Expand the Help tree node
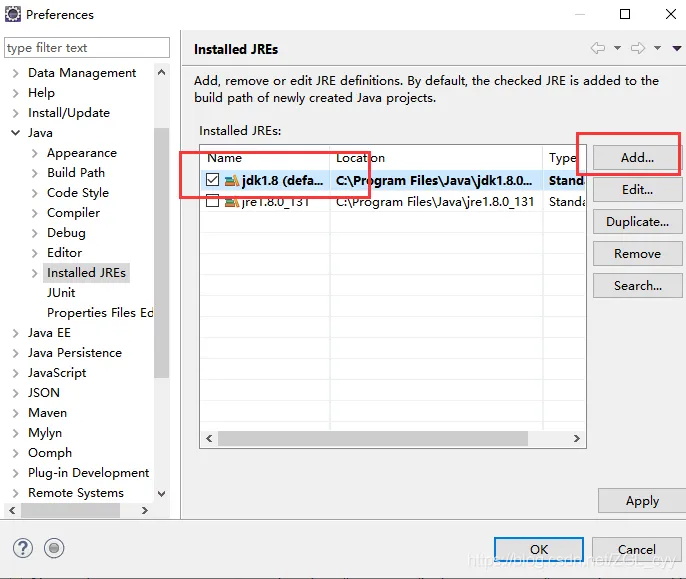The image size is (686, 579). (16, 93)
